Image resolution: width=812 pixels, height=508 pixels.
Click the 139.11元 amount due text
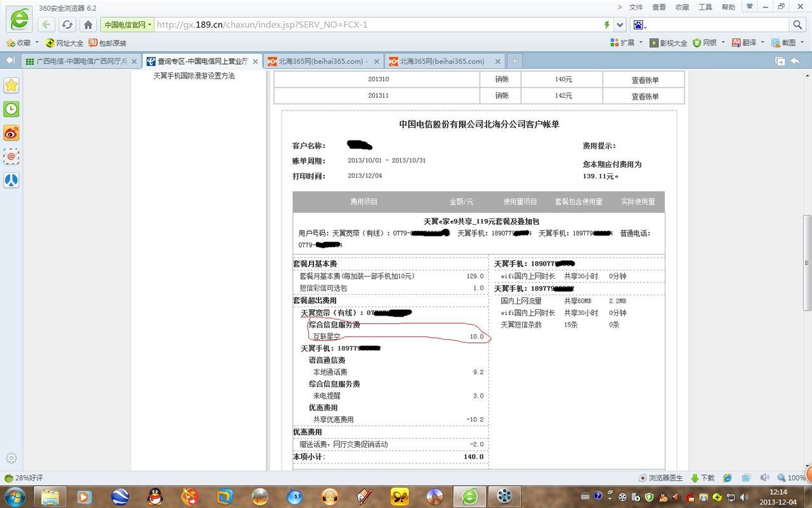click(600, 176)
